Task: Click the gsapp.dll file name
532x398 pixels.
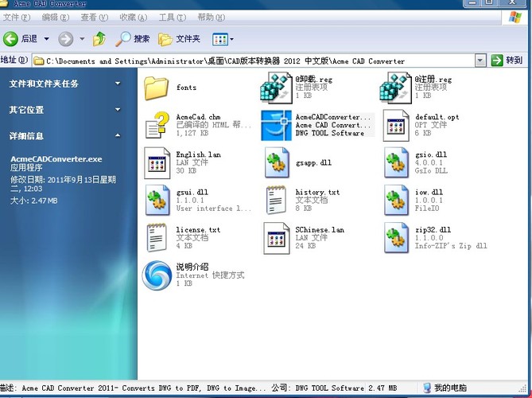Action: 313,162
